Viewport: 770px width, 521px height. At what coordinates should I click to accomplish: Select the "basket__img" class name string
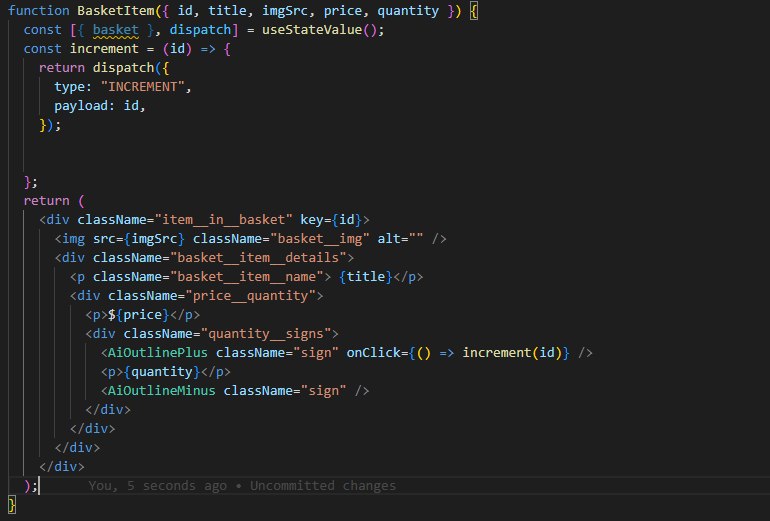320,239
